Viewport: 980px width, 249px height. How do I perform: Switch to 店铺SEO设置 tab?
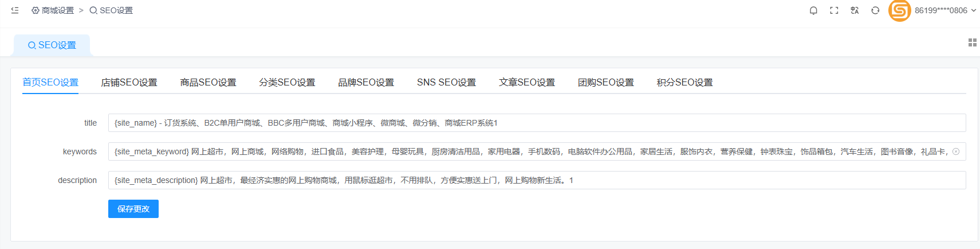point(129,83)
